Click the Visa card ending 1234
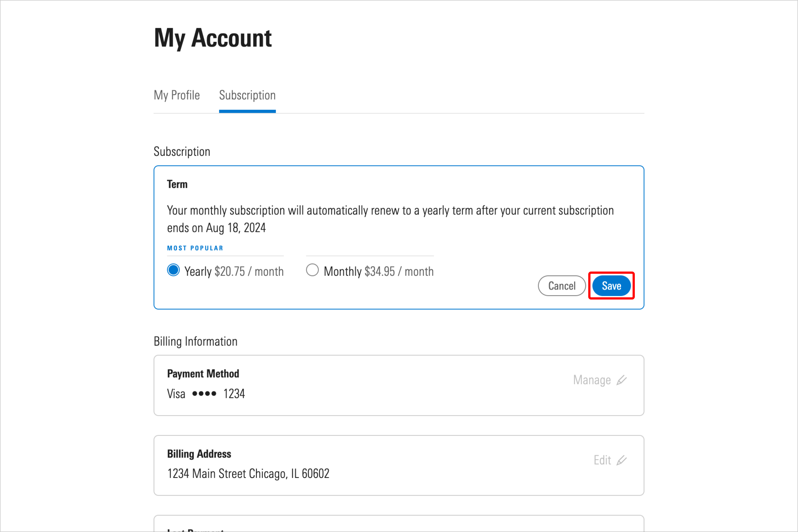The image size is (798, 532). [206, 393]
